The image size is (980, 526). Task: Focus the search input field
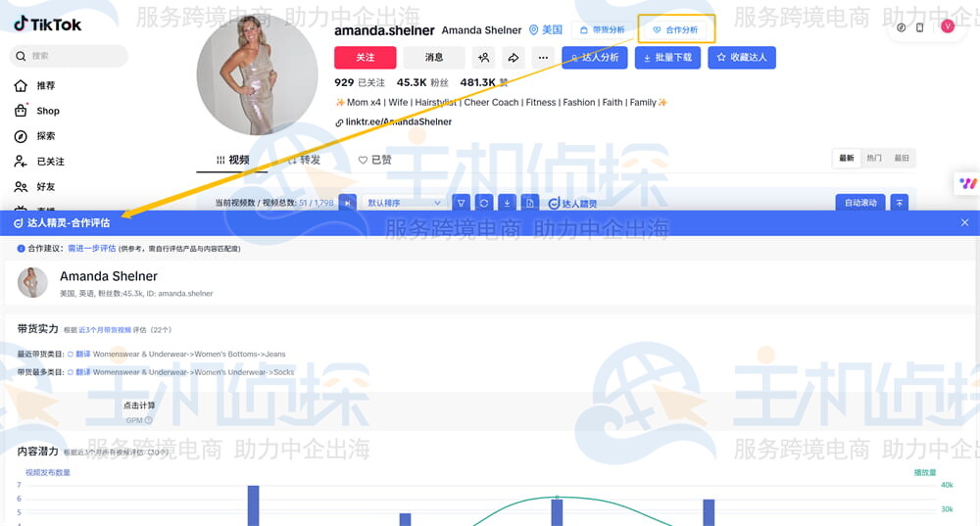tap(69, 56)
